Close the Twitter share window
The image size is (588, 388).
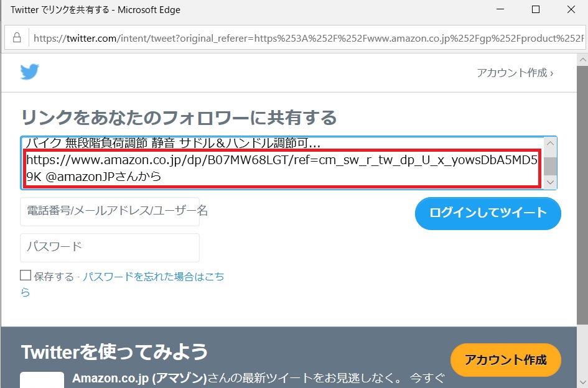pos(571,9)
